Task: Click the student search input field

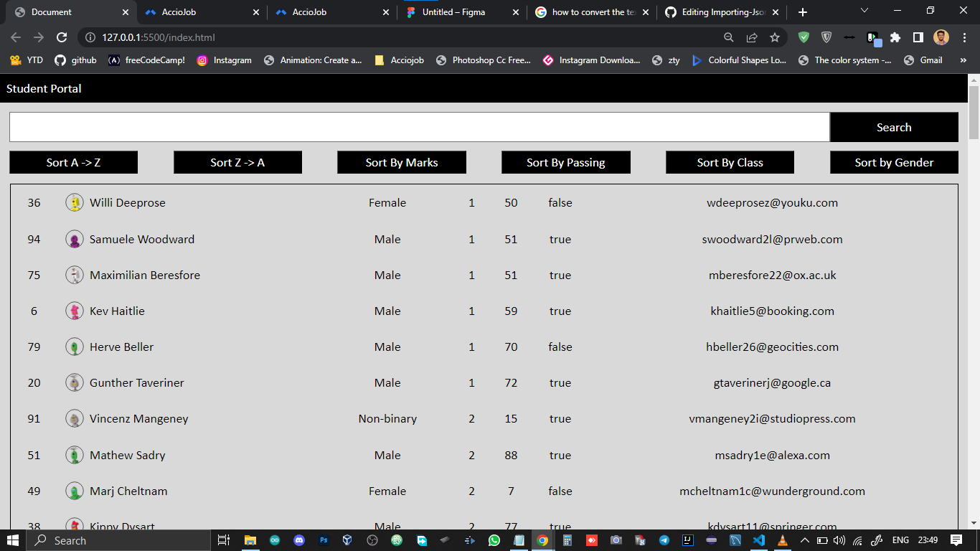Action: tap(418, 126)
